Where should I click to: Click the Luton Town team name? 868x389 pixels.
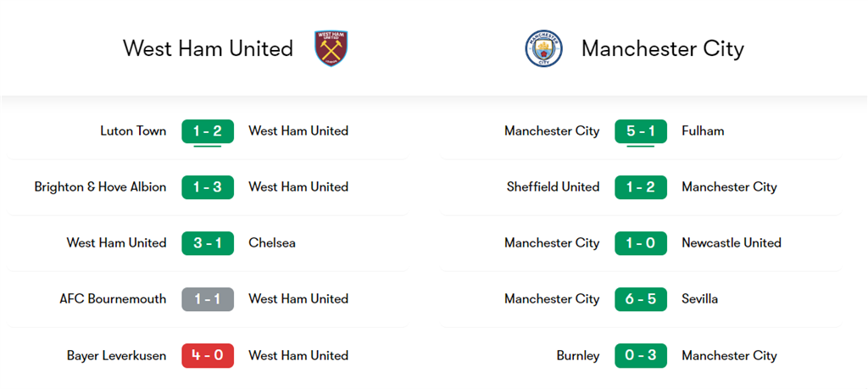(x=133, y=131)
